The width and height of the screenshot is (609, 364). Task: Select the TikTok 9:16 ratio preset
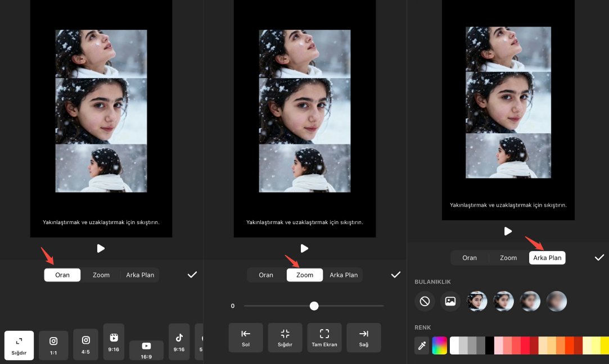coord(179,342)
